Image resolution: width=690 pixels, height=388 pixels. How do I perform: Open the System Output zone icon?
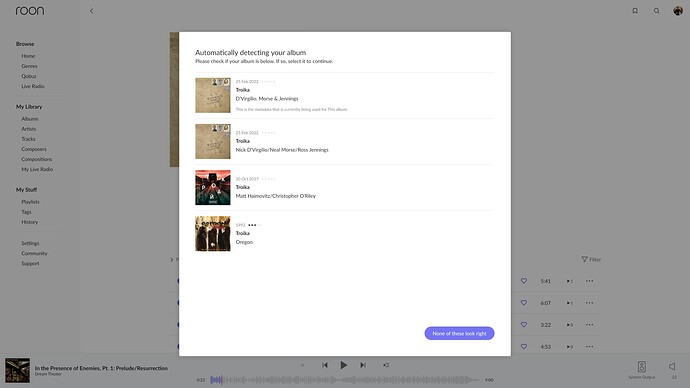642,366
